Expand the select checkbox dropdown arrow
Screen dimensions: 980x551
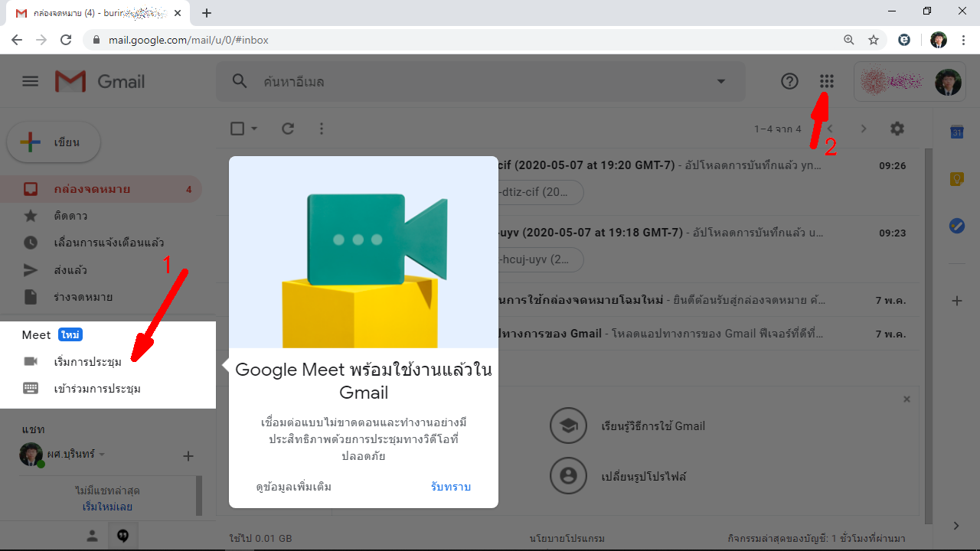254,129
